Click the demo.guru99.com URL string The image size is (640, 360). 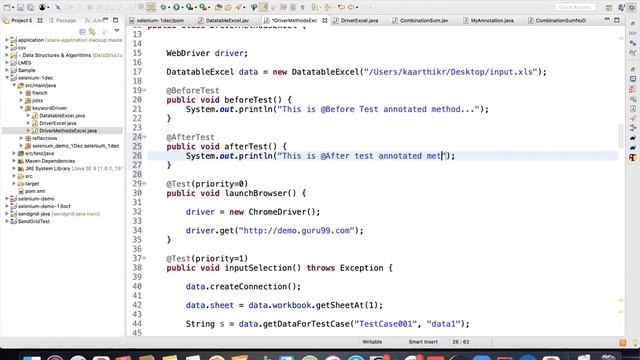[297, 230]
